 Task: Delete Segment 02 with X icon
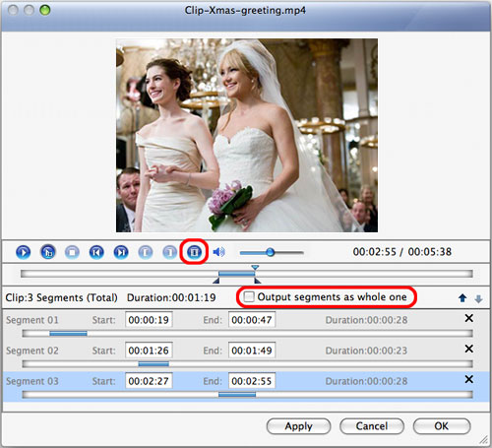469,349
